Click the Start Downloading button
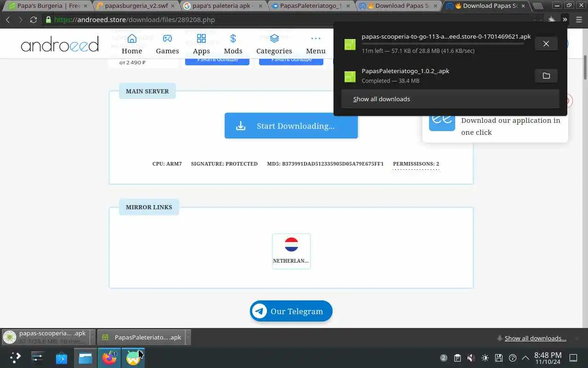 click(291, 126)
